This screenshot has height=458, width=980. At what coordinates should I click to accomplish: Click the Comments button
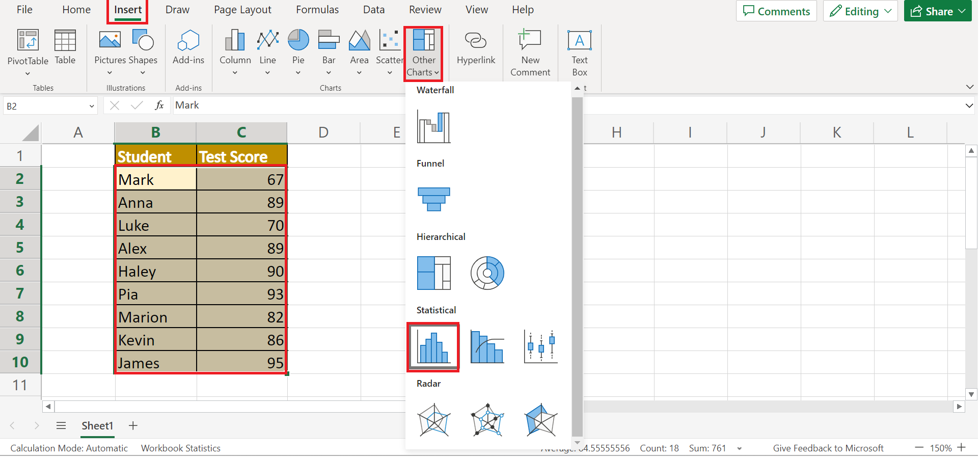click(x=776, y=11)
